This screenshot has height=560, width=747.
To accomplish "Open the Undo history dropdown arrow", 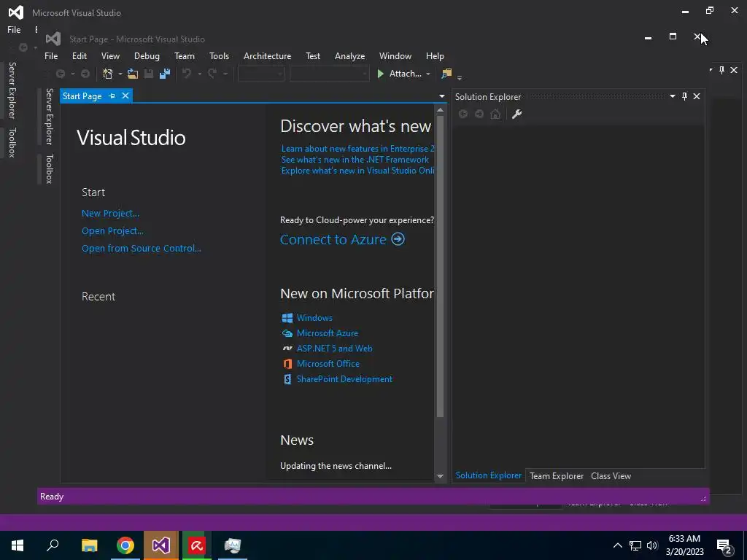I will pyautogui.click(x=200, y=74).
